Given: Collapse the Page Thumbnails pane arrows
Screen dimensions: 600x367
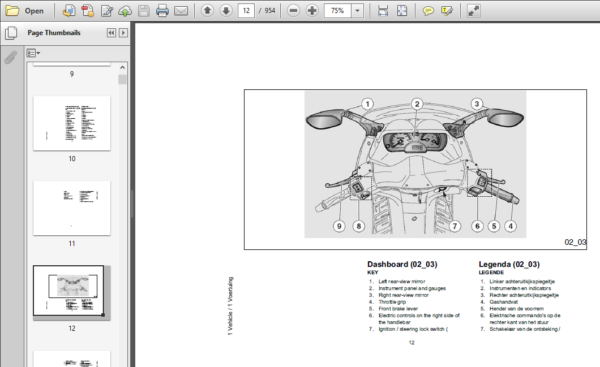Looking at the screenshot, I should [111, 33].
